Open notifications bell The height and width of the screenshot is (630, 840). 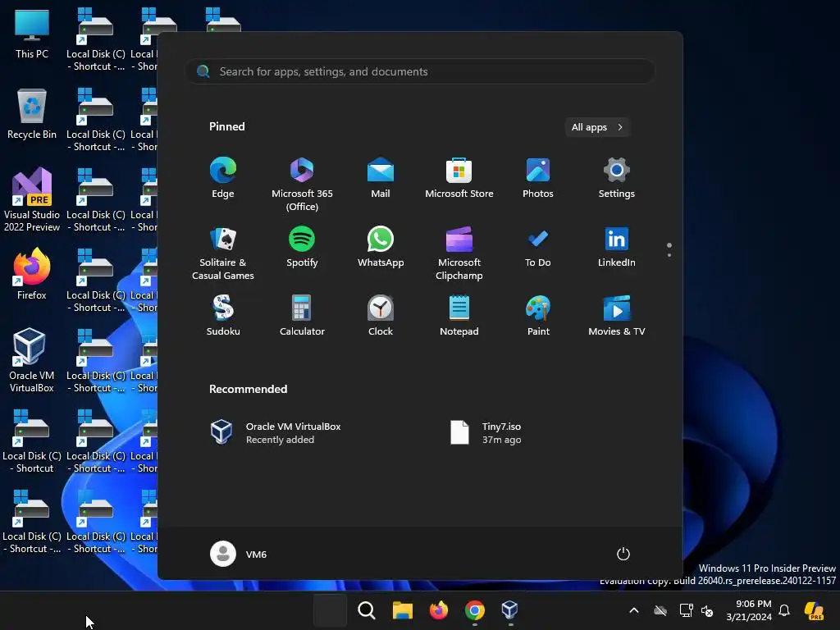(x=784, y=610)
